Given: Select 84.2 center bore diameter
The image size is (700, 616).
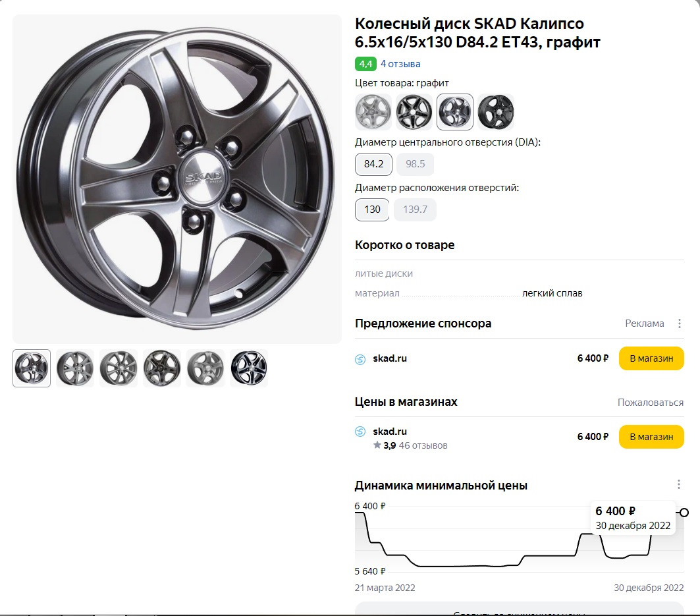Looking at the screenshot, I should point(373,164).
